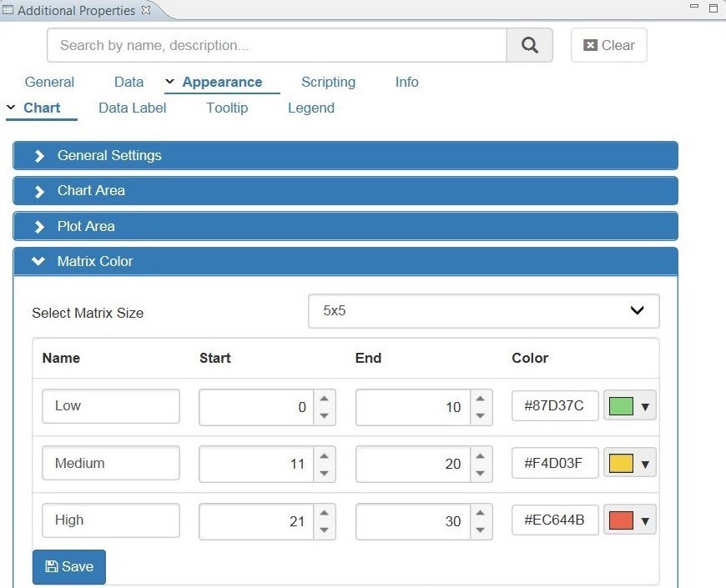Viewport: 726px width, 588px height.
Task: Minimize the Additional Properties panel
Action: coord(694,8)
